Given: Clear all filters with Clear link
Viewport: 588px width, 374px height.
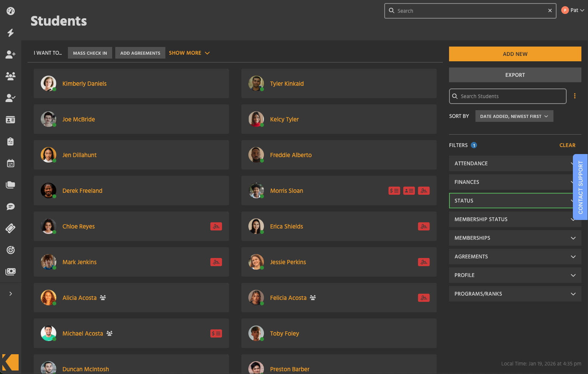Looking at the screenshot, I should click(x=567, y=145).
